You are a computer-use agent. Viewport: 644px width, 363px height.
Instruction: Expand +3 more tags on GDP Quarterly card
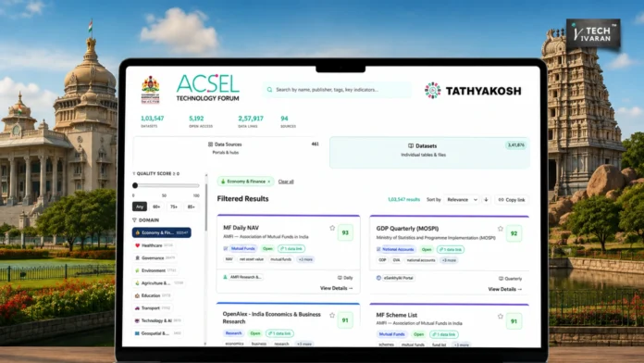point(449,260)
